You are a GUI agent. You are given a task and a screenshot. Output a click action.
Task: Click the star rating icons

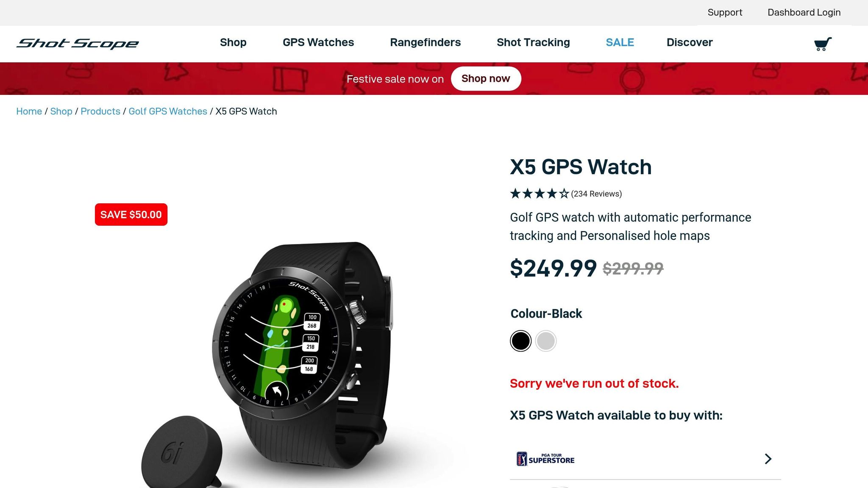pos(540,194)
